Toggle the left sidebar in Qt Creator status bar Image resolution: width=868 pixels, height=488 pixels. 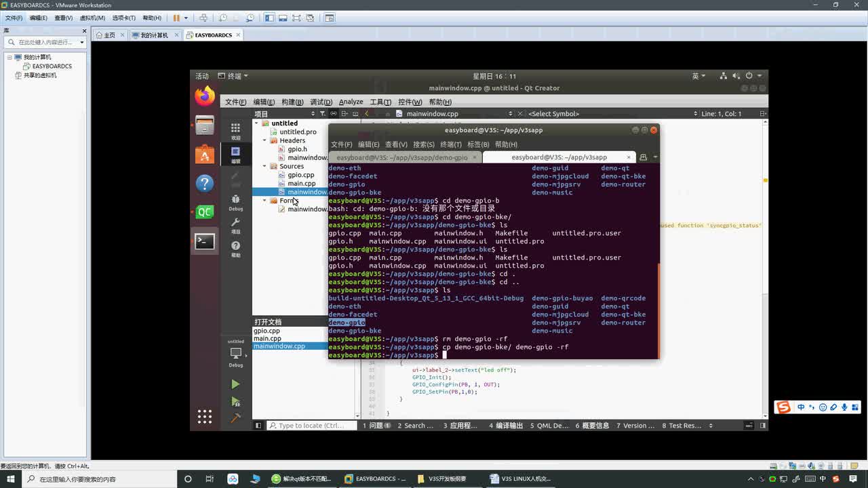[x=258, y=426]
